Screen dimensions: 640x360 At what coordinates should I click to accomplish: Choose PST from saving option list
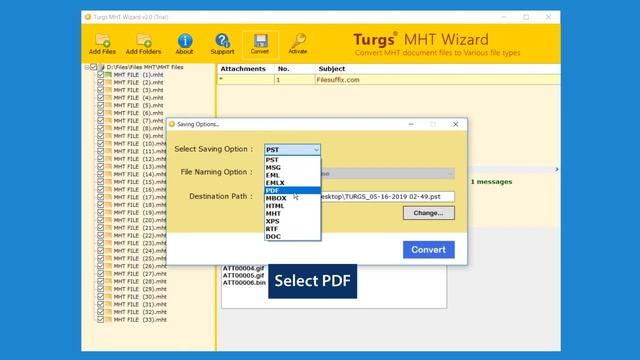click(x=292, y=160)
